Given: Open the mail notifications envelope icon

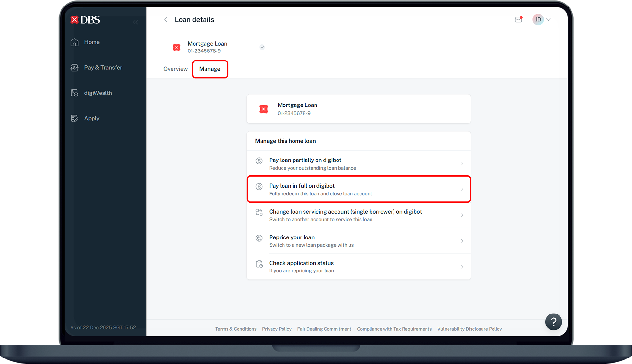Looking at the screenshot, I should (518, 19).
